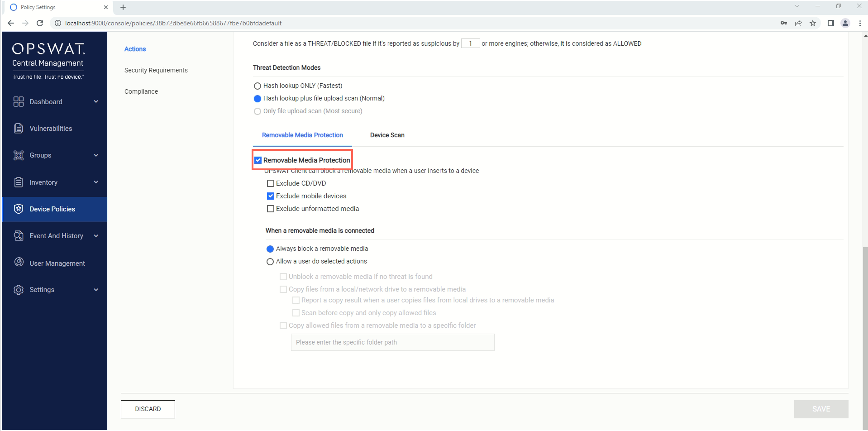Select Allow a user do selected actions

coord(270,262)
